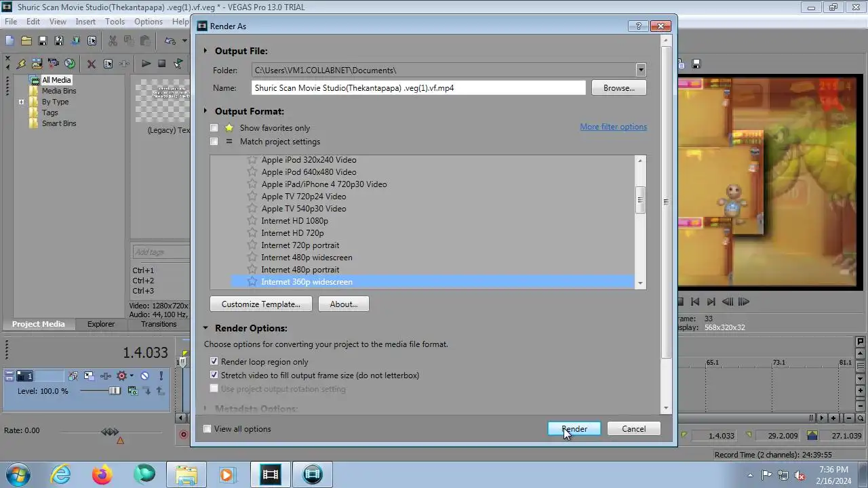Screen dimensions: 868x488
Task: Click the Project Media preview stop button
Action: click(161, 64)
